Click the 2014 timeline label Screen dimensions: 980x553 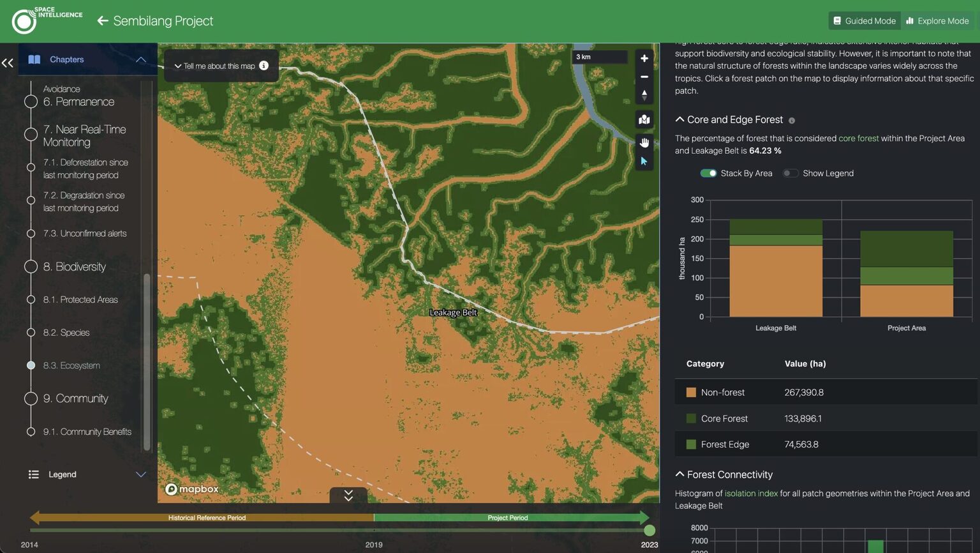[29, 545]
